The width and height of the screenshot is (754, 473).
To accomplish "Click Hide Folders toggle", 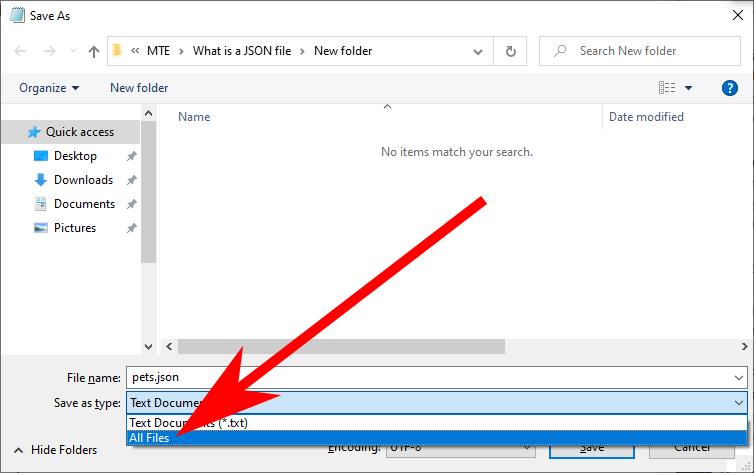I will pos(56,450).
